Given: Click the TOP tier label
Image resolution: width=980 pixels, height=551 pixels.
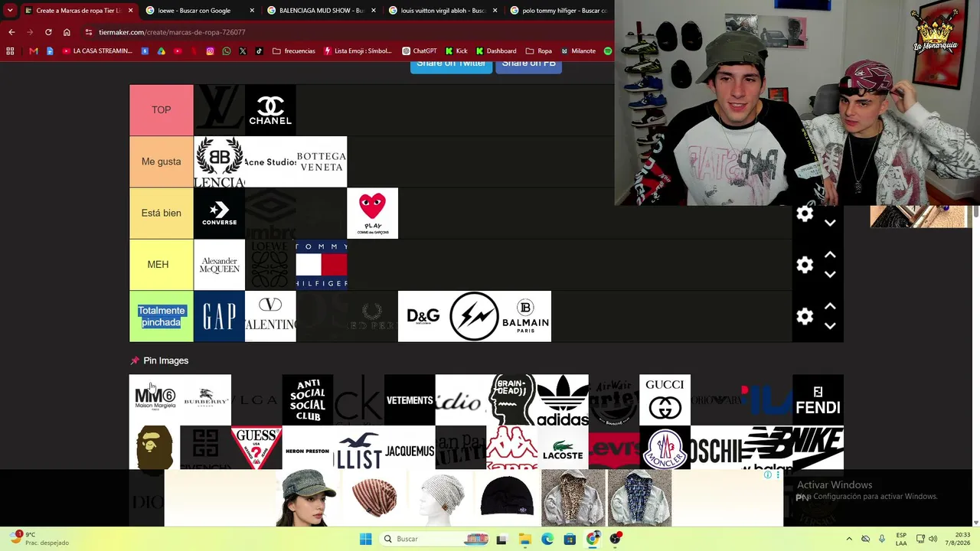Looking at the screenshot, I should 161,110.
